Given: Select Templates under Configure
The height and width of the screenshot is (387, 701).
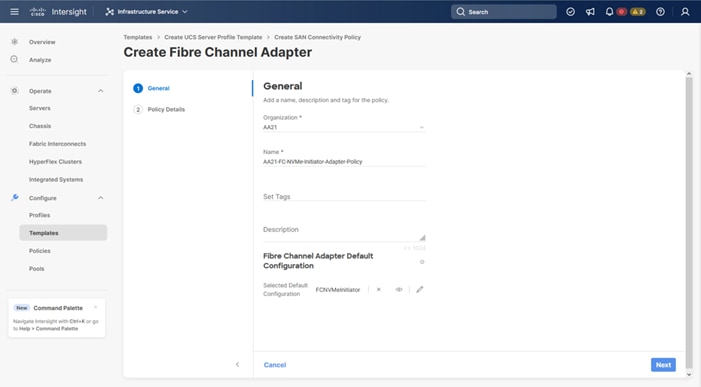Looking at the screenshot, I should [63, 233].
